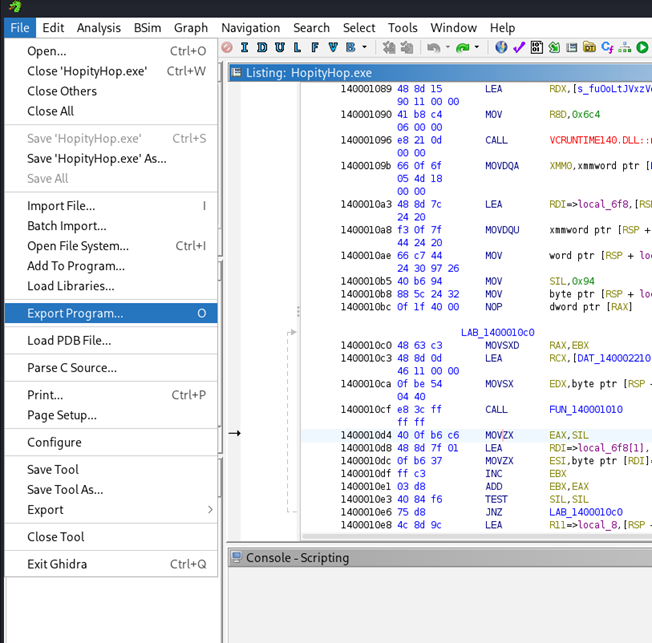Choose Import File... menu entry
The width and height of the screenshot is (652, 643).
tap(111, 206)
